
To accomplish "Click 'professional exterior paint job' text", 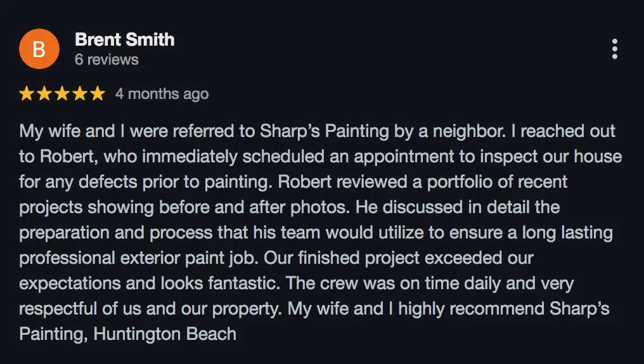I will pos(139,259).
